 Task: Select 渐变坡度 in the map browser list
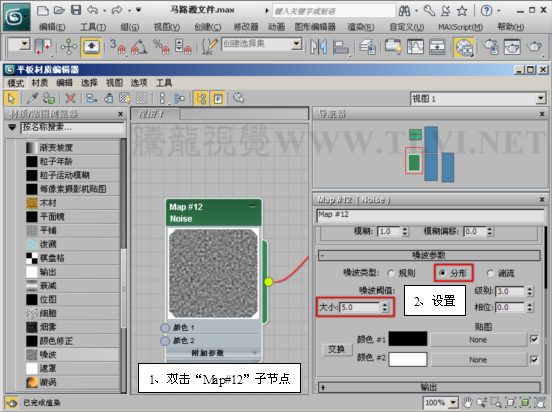[x=73, y=147]
